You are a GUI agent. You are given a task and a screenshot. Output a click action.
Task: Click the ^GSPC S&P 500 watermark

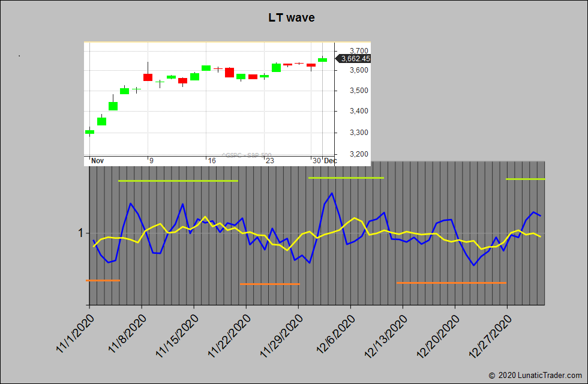(246, 155)
